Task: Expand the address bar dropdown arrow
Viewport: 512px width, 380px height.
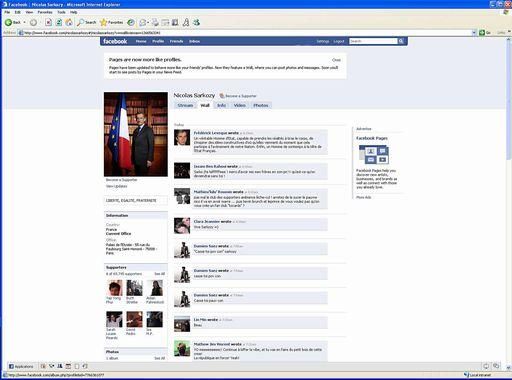Action: [x=474, y=33]
